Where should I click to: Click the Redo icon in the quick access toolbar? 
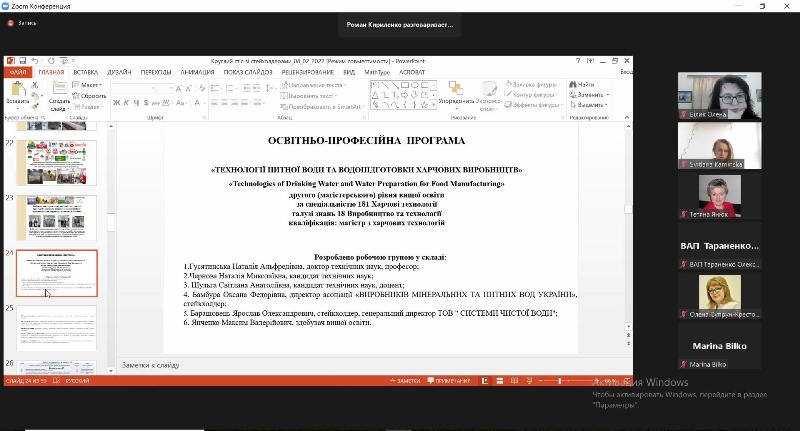click(x=51, y=61)
